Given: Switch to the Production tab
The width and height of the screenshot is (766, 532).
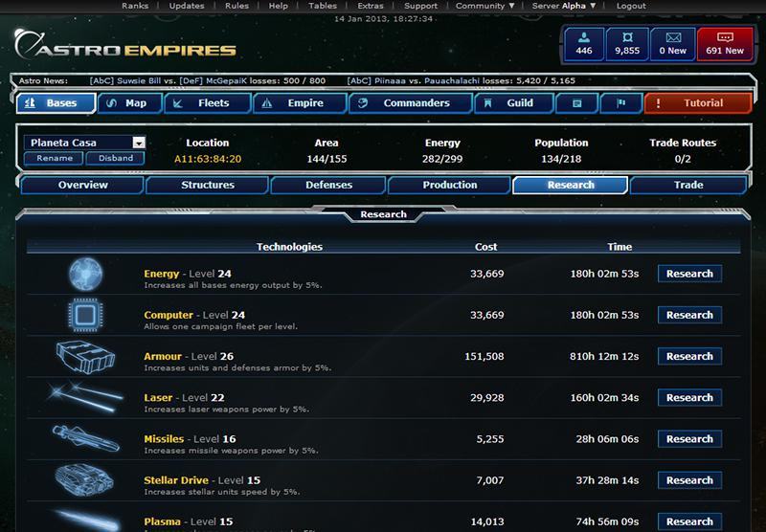Looking at the screenshot, I should [x=449, y=185].
